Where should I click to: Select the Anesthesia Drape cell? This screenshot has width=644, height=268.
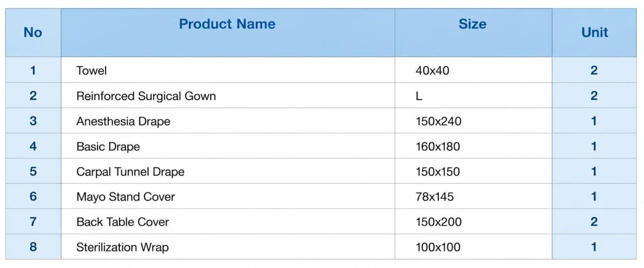click(x=228, y=121)
